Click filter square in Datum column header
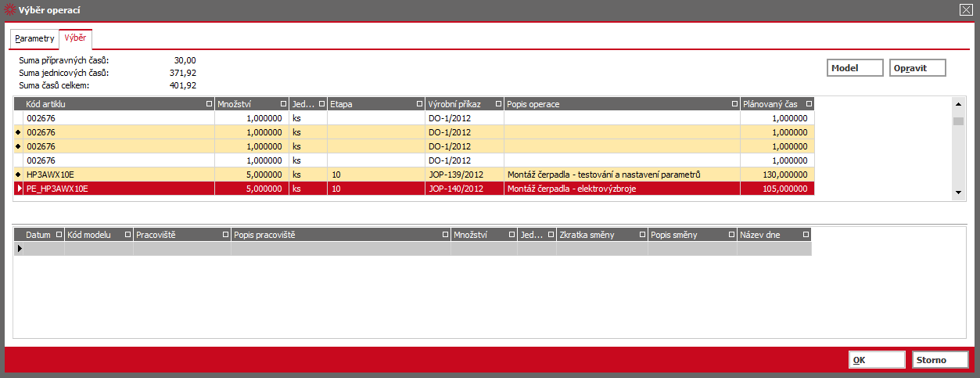This screenshot has width=980, height=378. coord(59,235)
